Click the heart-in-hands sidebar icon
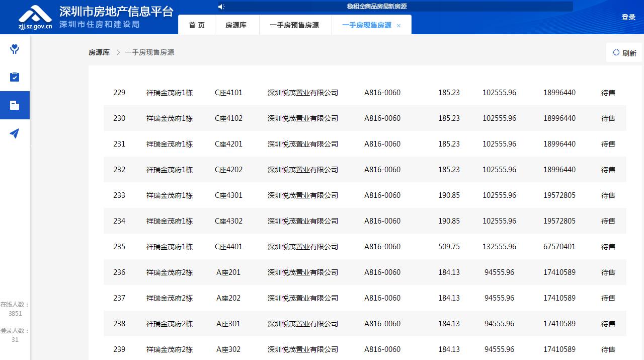The height and width of the screenshot is (360, 644). [15, 49]
